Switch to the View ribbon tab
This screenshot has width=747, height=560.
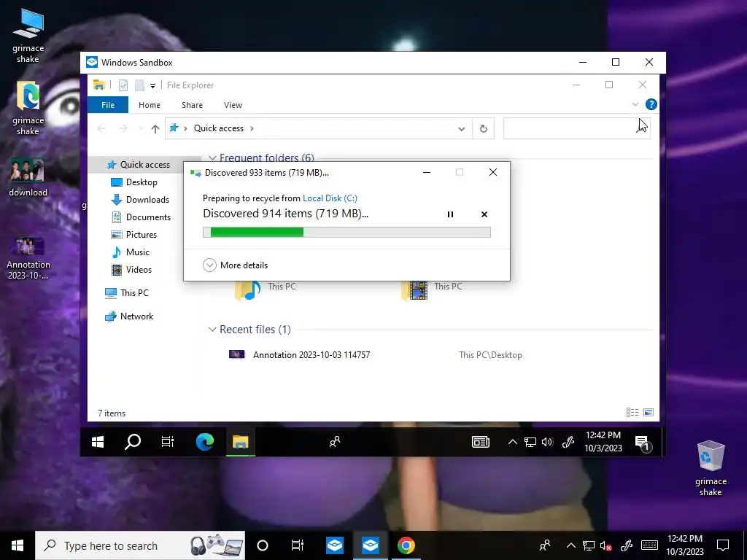233,105
